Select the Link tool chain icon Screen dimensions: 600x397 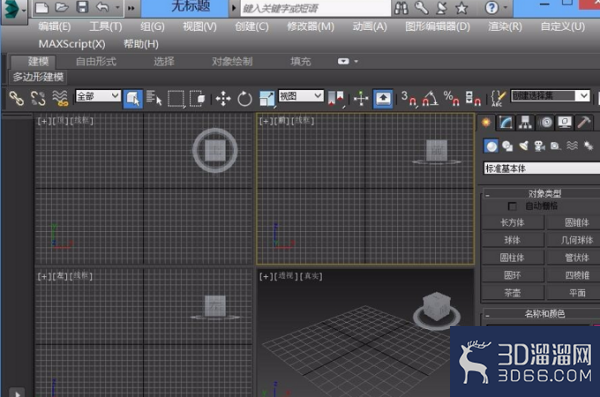pos(16,98)
